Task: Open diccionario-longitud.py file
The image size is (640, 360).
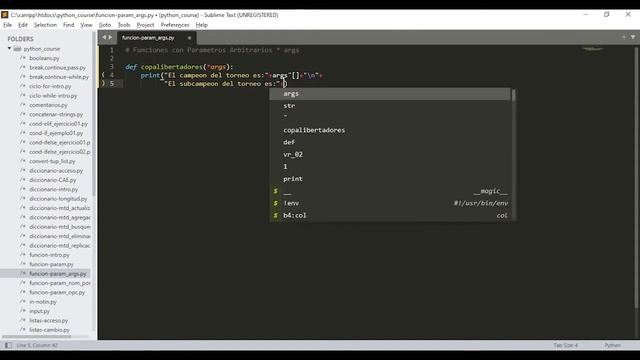Action: click(58, 199)
